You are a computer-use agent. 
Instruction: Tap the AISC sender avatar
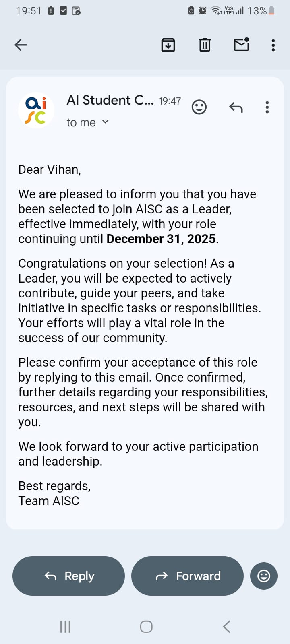(x=36, y=110)
